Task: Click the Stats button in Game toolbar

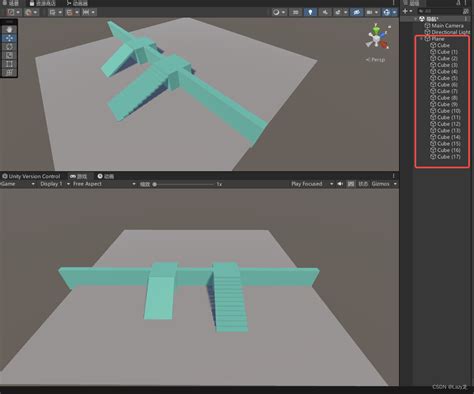Action: 363,184
